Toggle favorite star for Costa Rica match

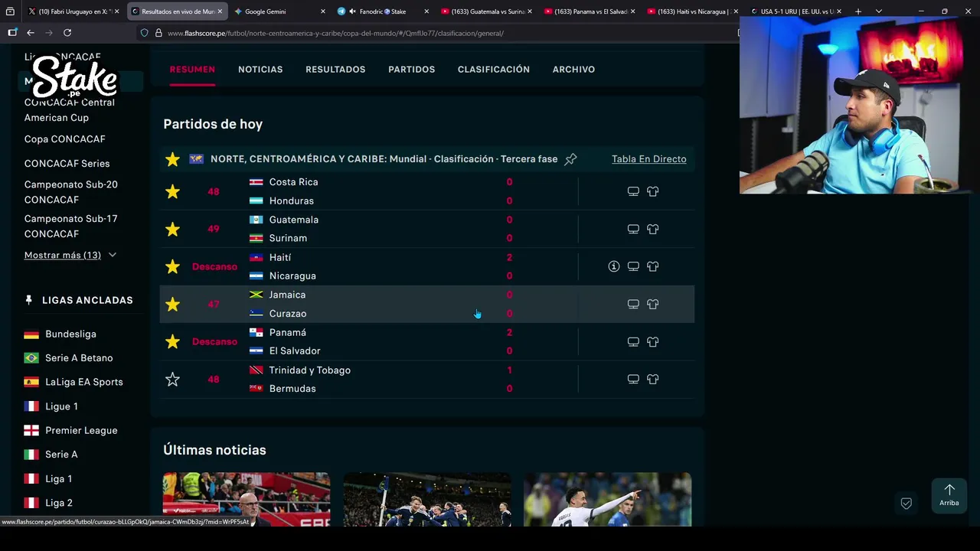(x=172, y=191)
